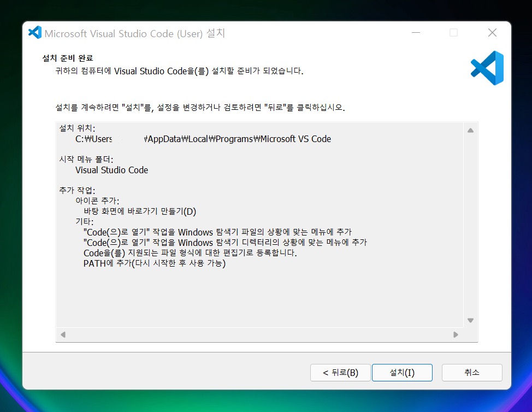Click the scroll right arrow in summary box
The height and width of the screenshot is (412, 532).
coord(456,334)
